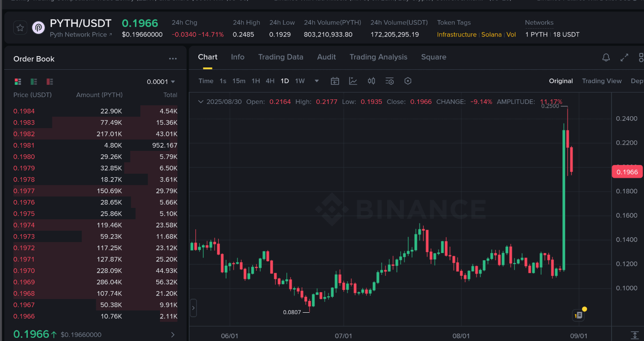
Task: Select the 15m chart interval
Action: [239, 81]
